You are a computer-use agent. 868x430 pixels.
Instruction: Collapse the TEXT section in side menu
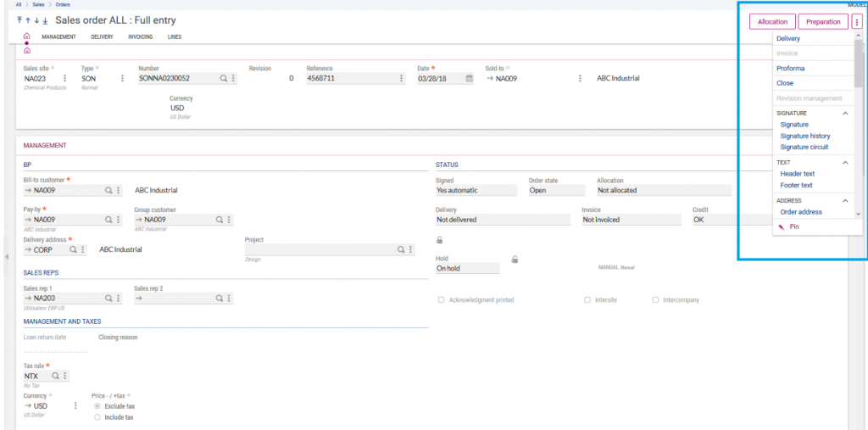pyautogui.click(x=845, y=162)
